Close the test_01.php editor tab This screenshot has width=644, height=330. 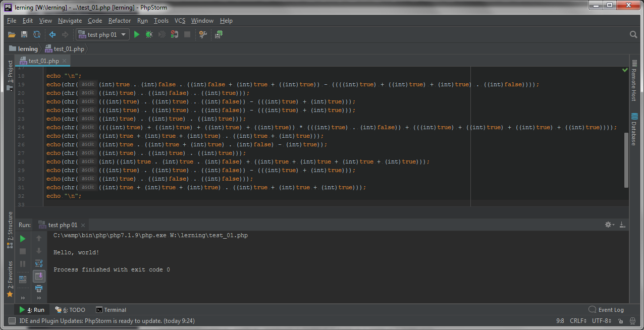coord(65,61)
